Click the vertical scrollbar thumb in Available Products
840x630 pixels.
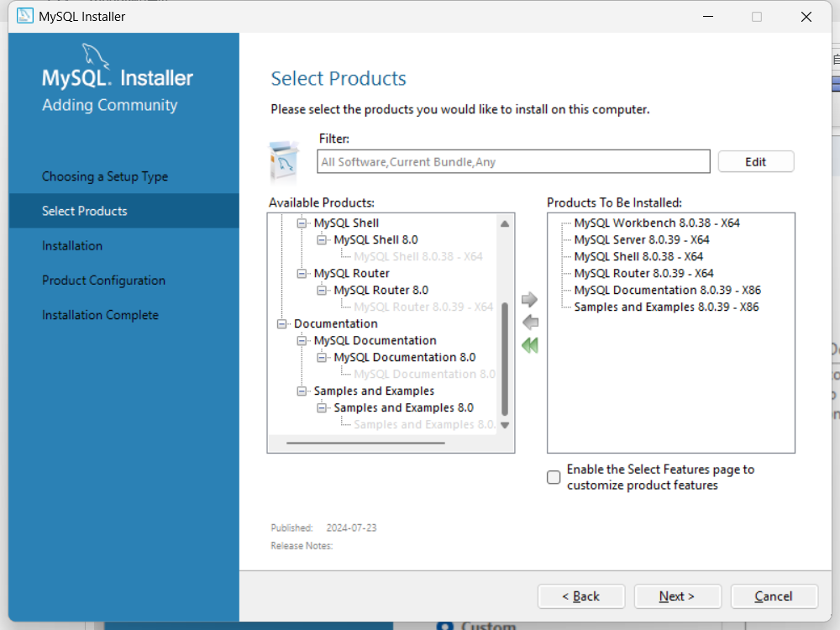[x=504, y=359]
